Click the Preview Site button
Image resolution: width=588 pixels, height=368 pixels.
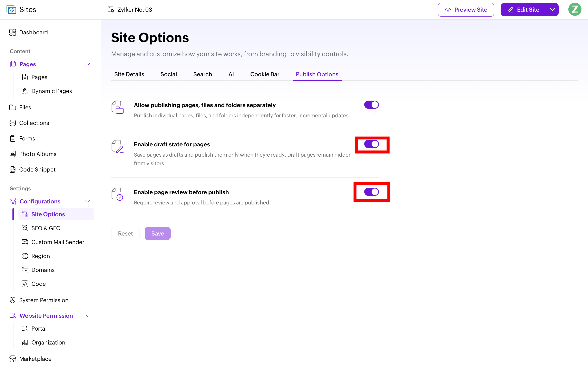click(x=466, y=10)
